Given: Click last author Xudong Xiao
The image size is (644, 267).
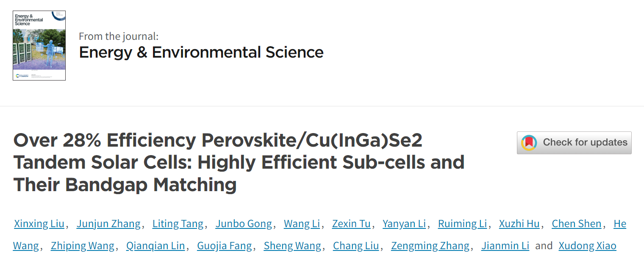Looking at the screenshot, I should tap(588, 246).
